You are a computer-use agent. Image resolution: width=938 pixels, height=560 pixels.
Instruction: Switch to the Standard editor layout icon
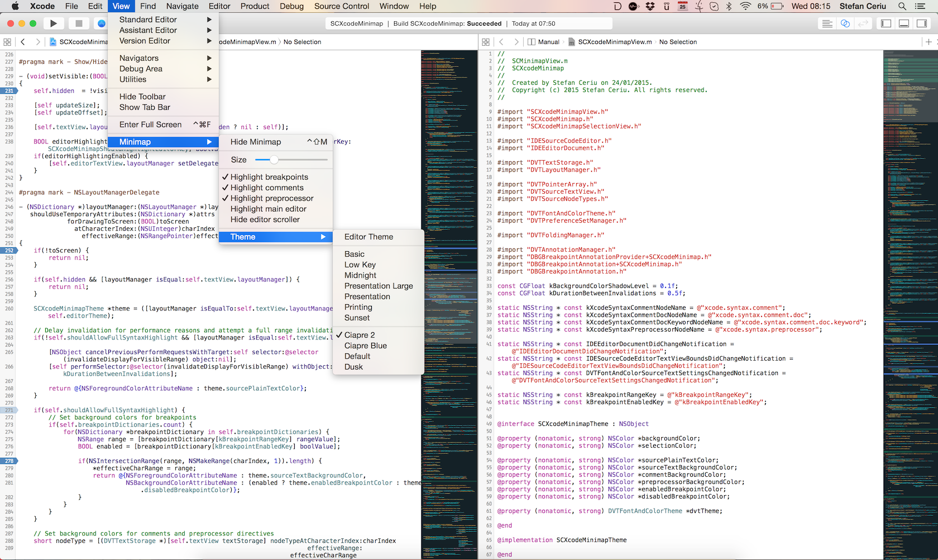(827, 23)
